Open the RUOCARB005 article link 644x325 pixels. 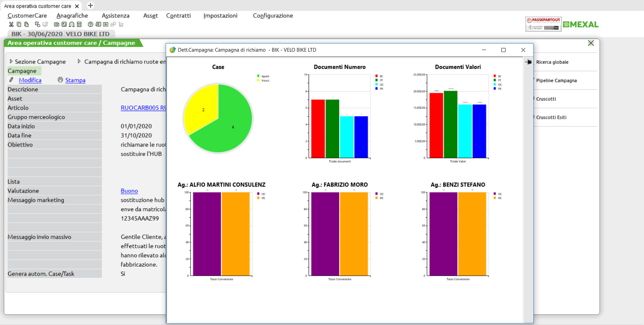tap(143, 108)
